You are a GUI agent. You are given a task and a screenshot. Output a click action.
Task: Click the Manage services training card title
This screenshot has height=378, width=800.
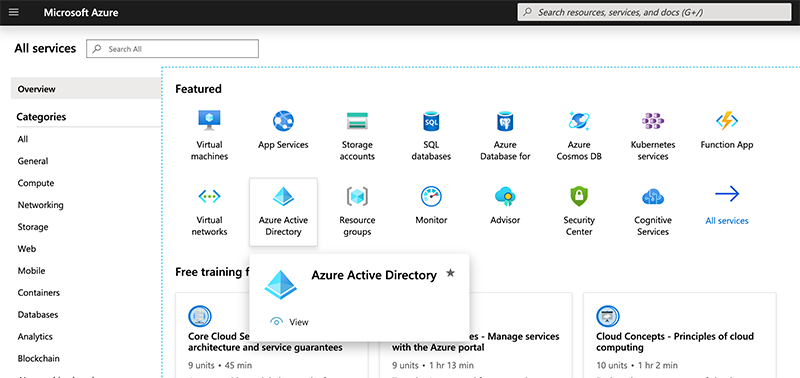pyautogui.click(x=476, y=342)
